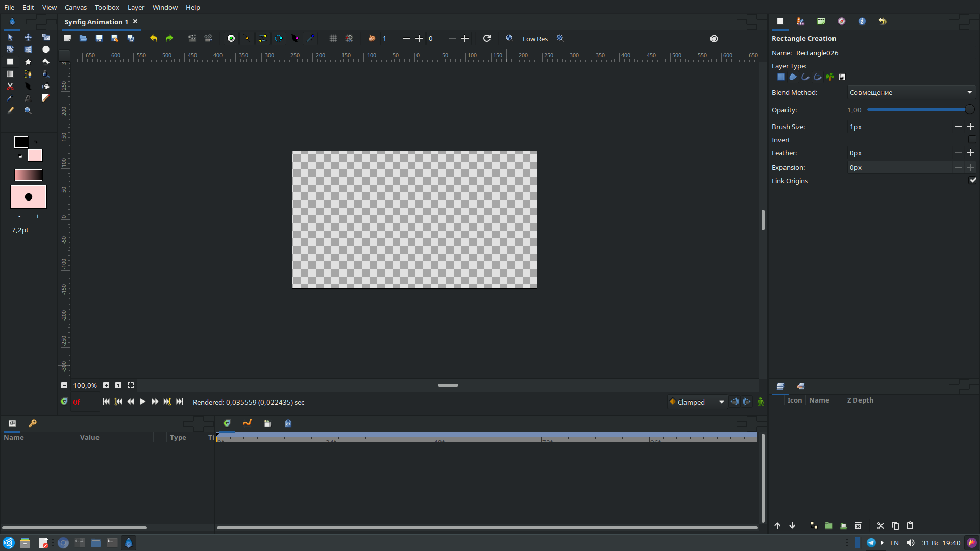Select the Mirror tool
Screen dimensions: 980x551
[28, 49]
